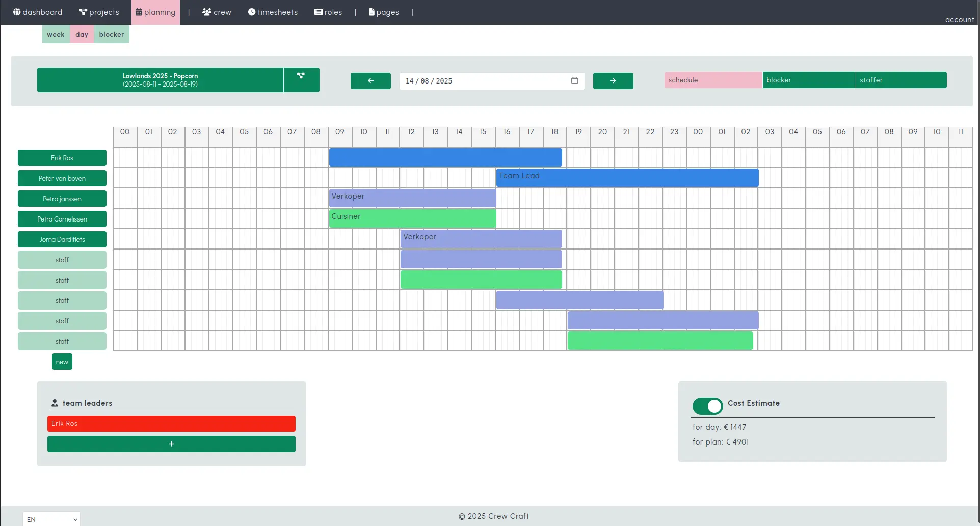Open projects via the branching projects icon

coord(82,12)
